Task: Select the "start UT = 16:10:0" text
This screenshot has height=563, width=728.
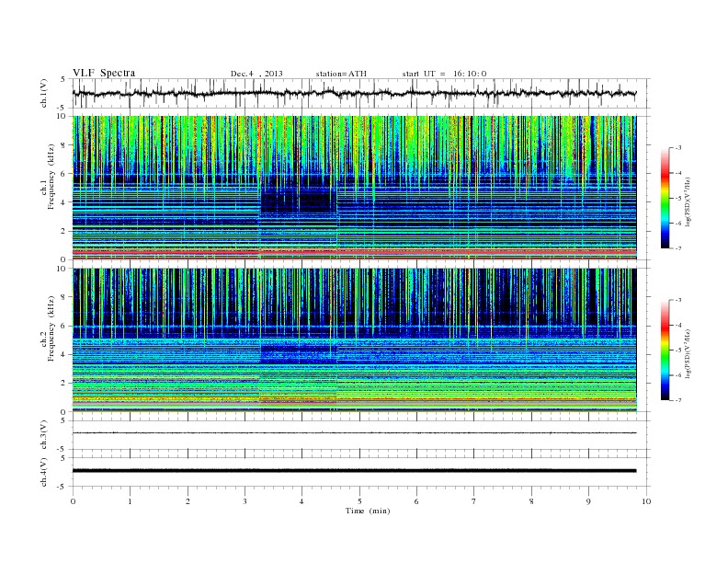Action: tap(444, 74)
